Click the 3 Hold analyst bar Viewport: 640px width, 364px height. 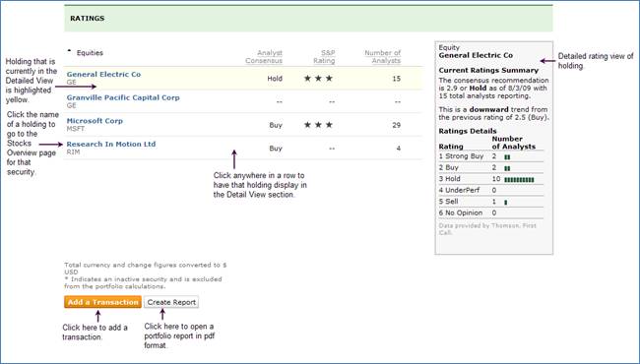pyautogui.click(x=519, y=180)
